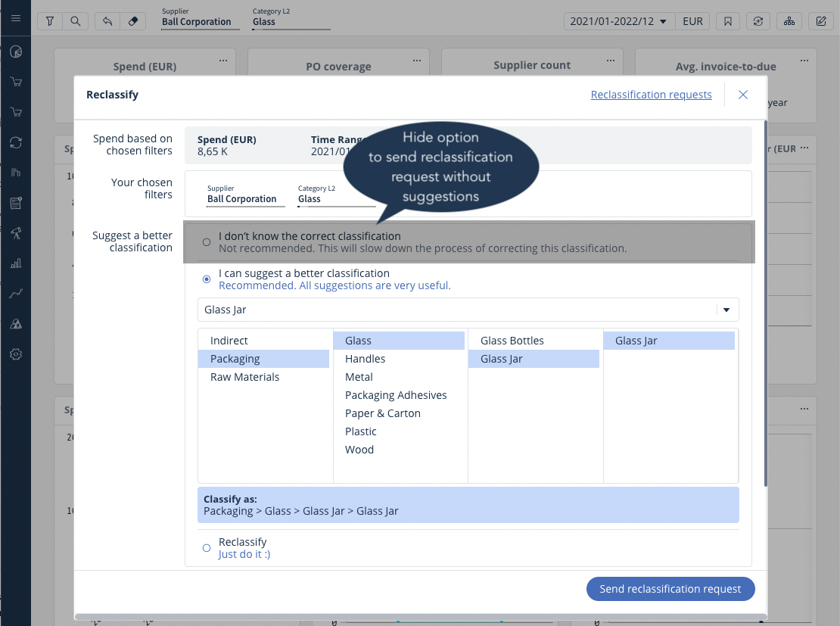Select Raw Materials in category list
Viewport: 840px width, 626px height.
[x=245, y=377]
